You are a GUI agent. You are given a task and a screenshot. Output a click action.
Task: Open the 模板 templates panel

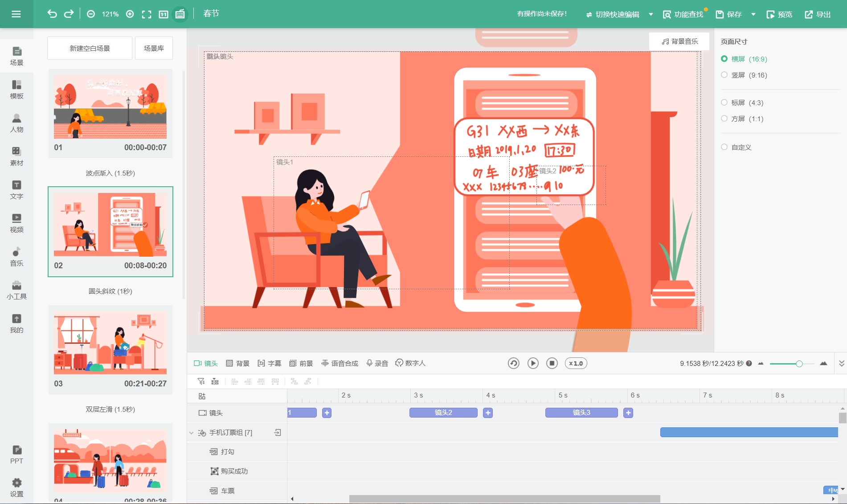click(16, 90)
